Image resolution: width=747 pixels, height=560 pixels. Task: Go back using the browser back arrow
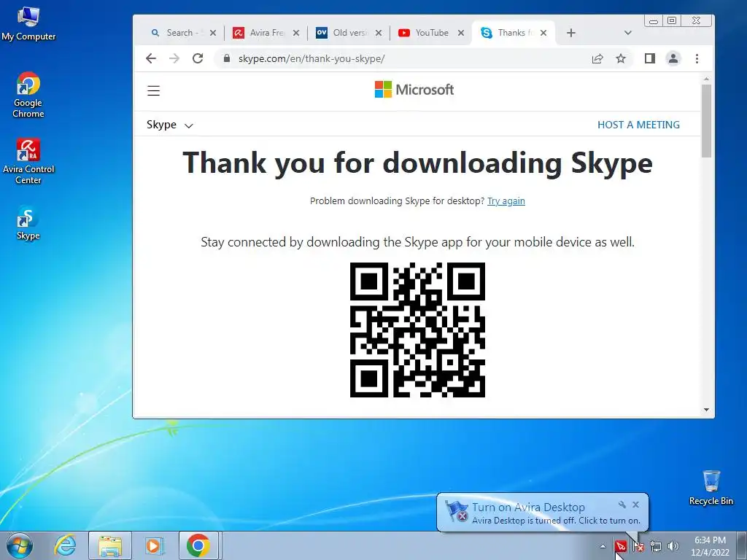151,58
